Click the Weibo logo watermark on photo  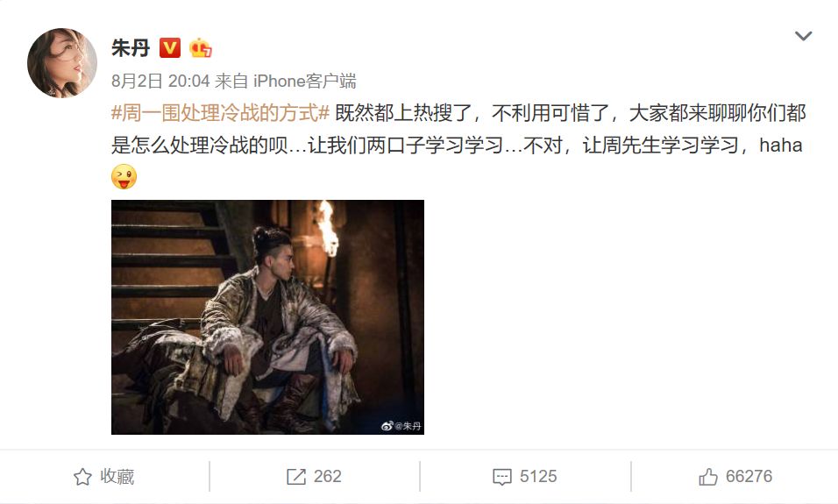coord(387,425)
